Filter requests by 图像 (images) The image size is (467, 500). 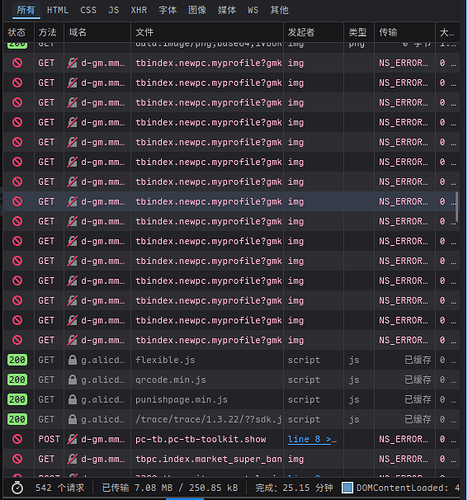(197, 10)
